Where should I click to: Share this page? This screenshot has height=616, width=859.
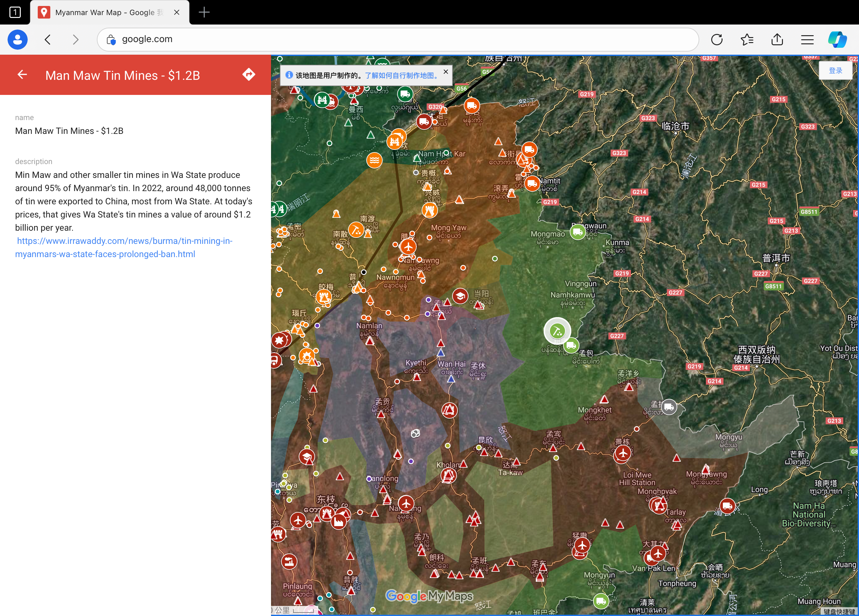[x=777, y=39]
